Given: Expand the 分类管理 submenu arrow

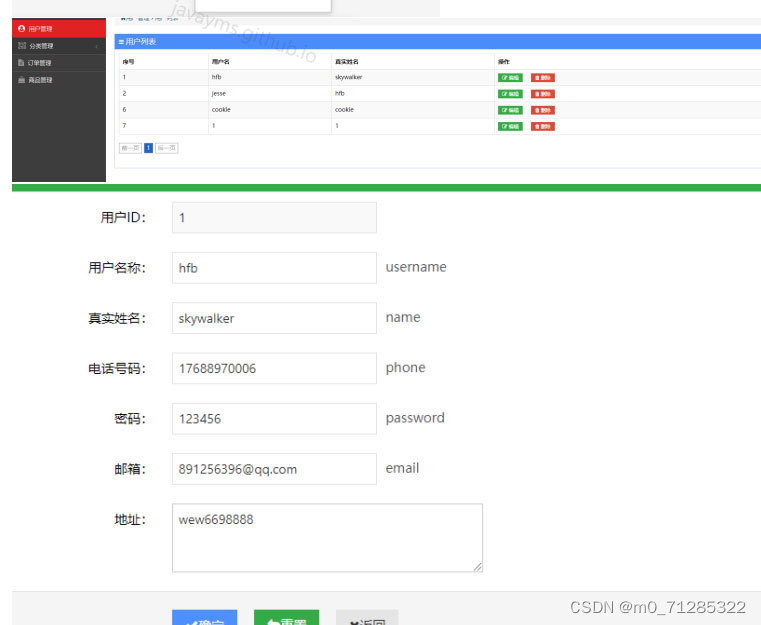Looking at the screenshot, I should (x=97, y=47).
